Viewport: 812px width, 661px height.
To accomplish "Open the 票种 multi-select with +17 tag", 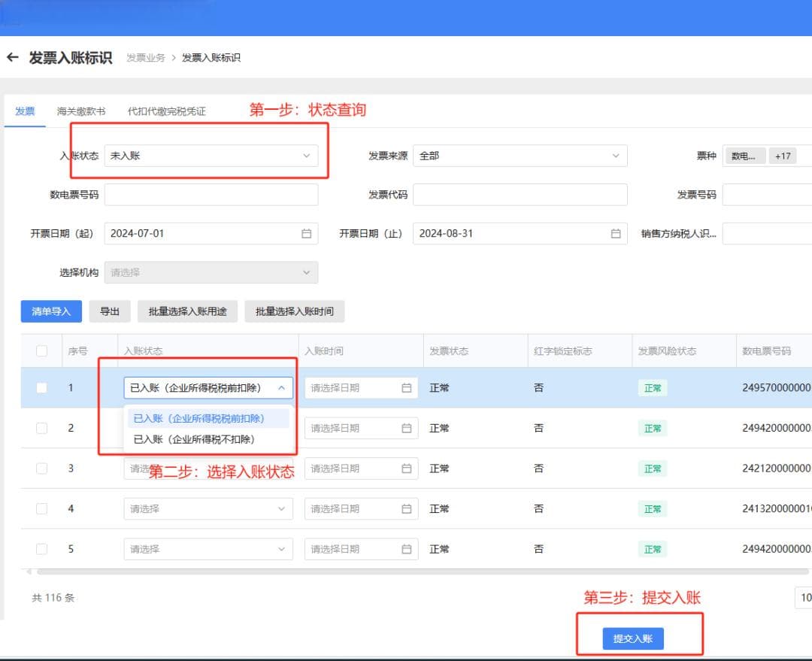I will tap(767, 156).
